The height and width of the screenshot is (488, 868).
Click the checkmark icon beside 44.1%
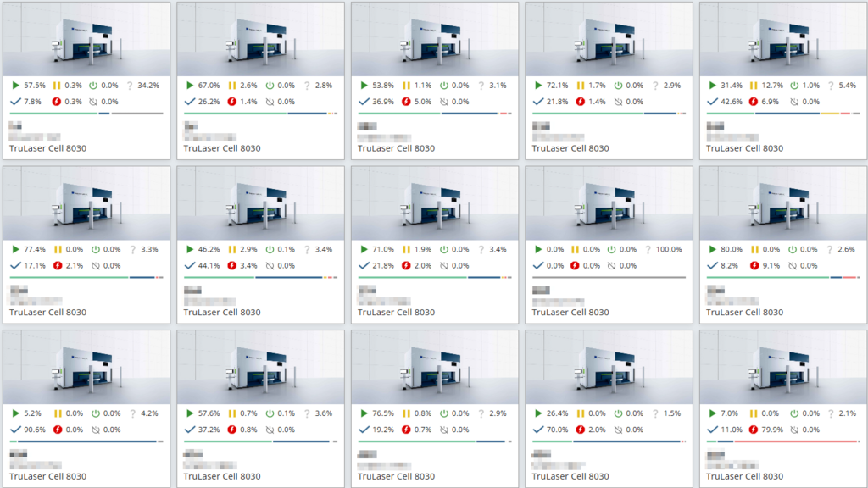190,265
